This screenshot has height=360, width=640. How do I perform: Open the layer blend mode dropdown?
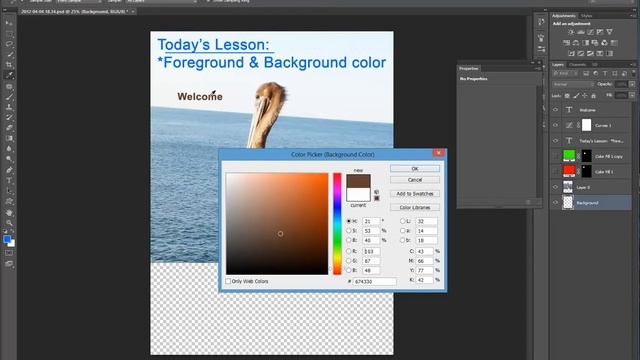pos(573,84)
